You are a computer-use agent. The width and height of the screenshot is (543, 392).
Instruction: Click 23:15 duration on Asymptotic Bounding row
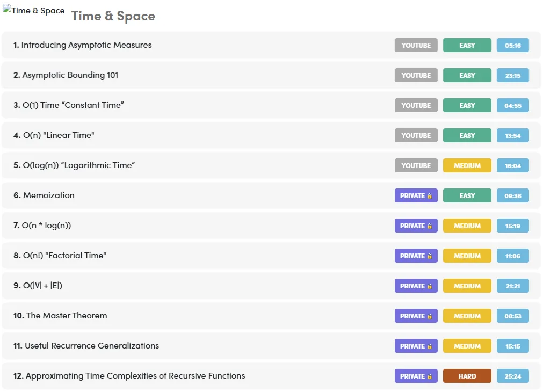(x=512, y=75)
